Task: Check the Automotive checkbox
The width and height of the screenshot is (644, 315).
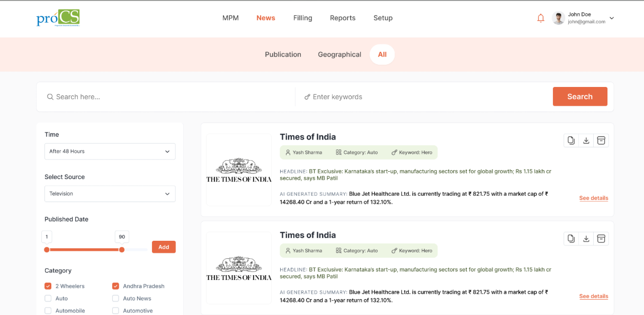Action: click(x=115, y=311)
